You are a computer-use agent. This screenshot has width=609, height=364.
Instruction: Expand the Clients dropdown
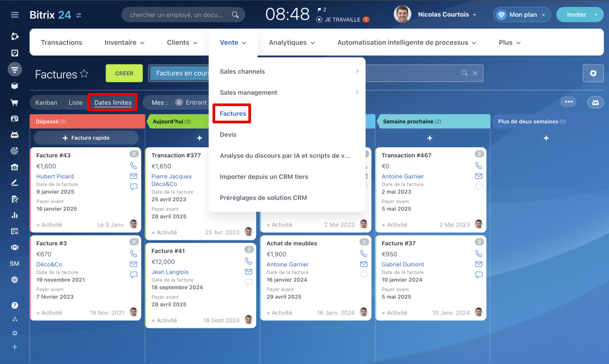coord(182,43)
